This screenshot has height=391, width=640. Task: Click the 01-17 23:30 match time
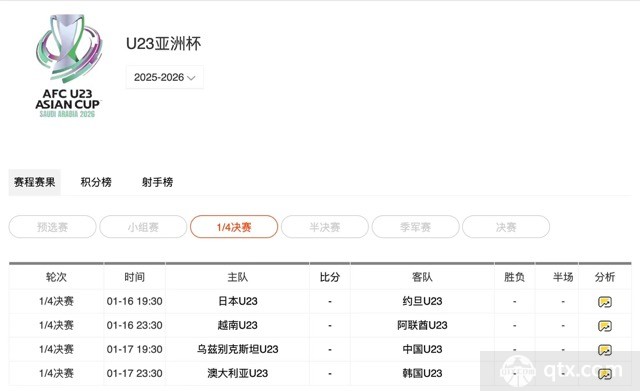(x=134, y=373)
